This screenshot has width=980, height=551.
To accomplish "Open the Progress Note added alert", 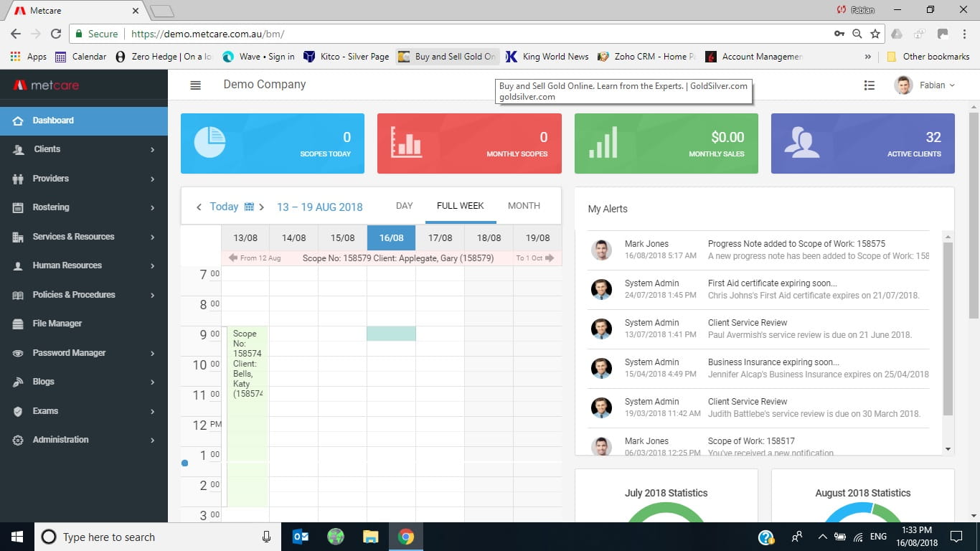I will click(758, 250).
